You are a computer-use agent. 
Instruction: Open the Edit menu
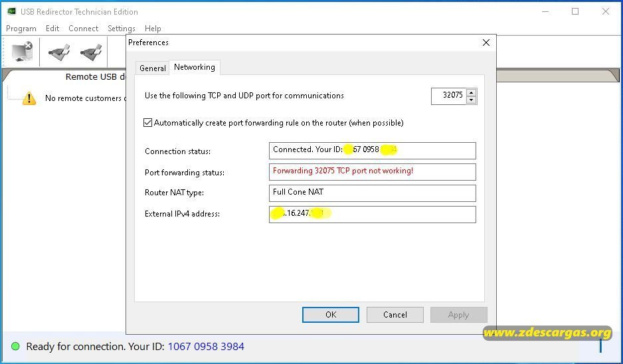point(52,29)
